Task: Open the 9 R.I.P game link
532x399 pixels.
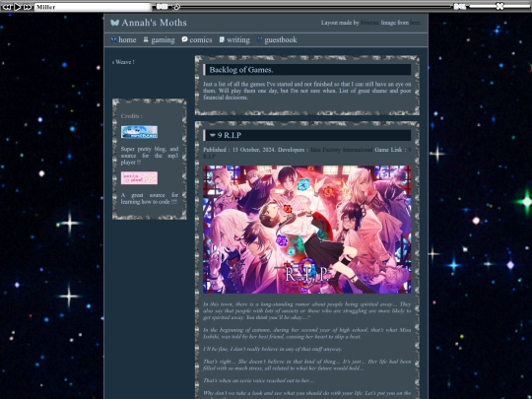Action: pyautogui.click(x=307, y=153)
